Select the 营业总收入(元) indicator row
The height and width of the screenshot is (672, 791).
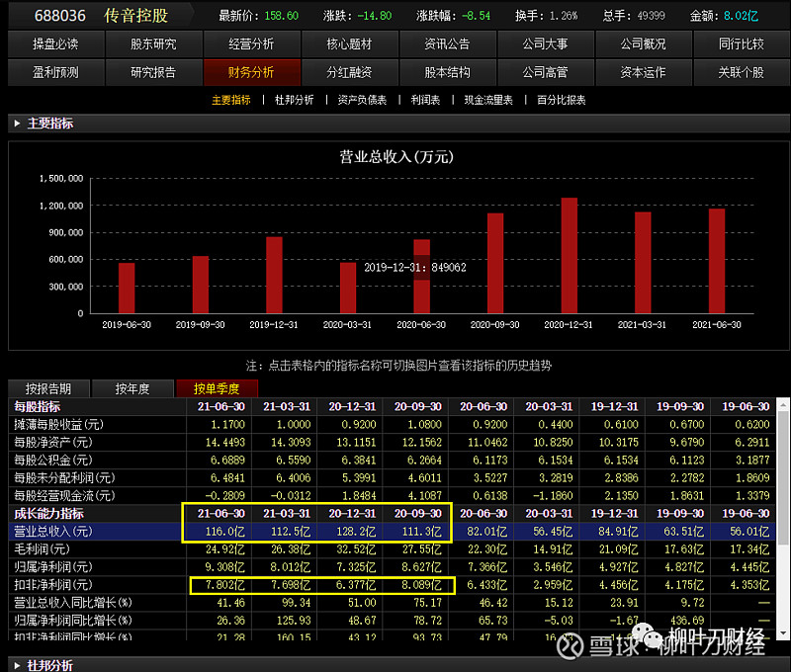392,532
